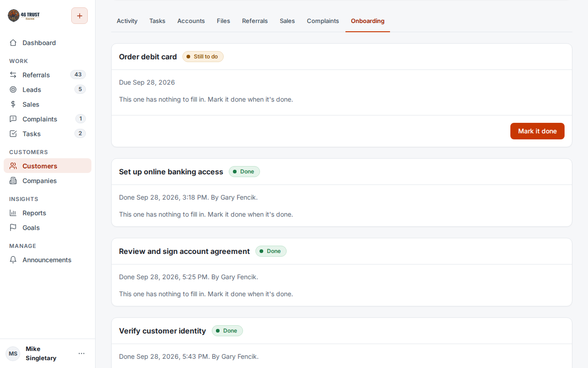The image size is (588, 368).
Task: Click the Goals flag icon
Action: click(x=13, y=228)
